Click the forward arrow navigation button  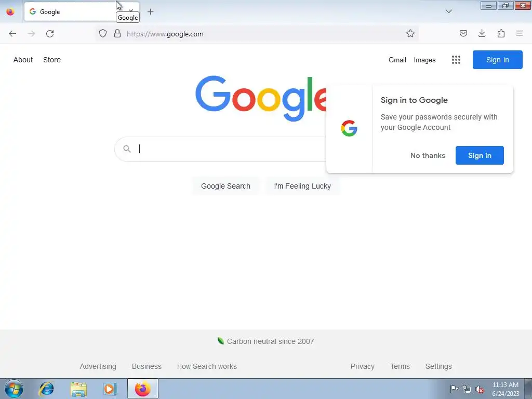(x=31, y=34)
